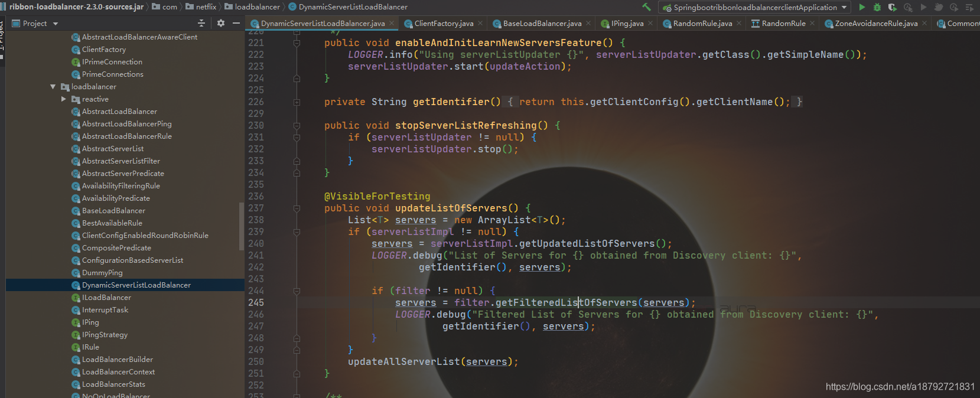Click the ribbon-loadbalancer-2.3.0-sources.jar breadcrumb
The image size is (980, 398).
(77, 7)
